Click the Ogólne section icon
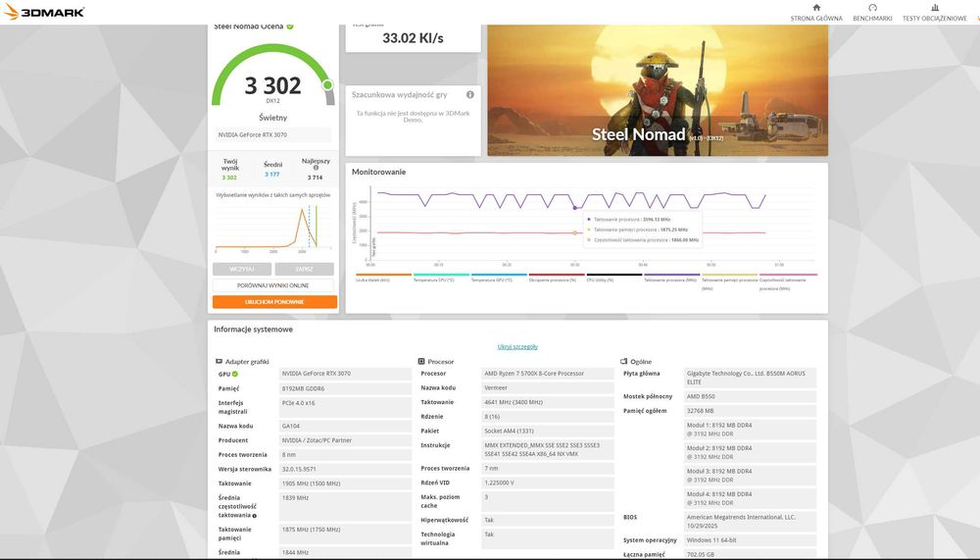The width and height of the screenshot is (980, 560). (x=623, y=362)
